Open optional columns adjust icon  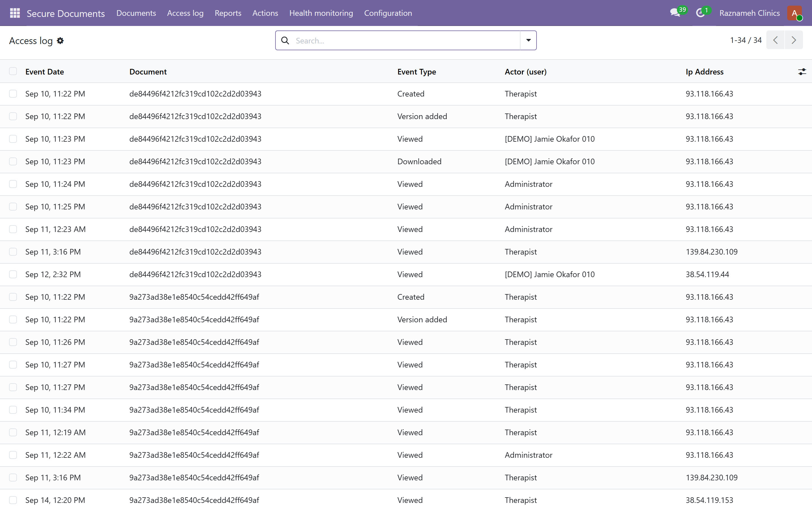[802, 72]
